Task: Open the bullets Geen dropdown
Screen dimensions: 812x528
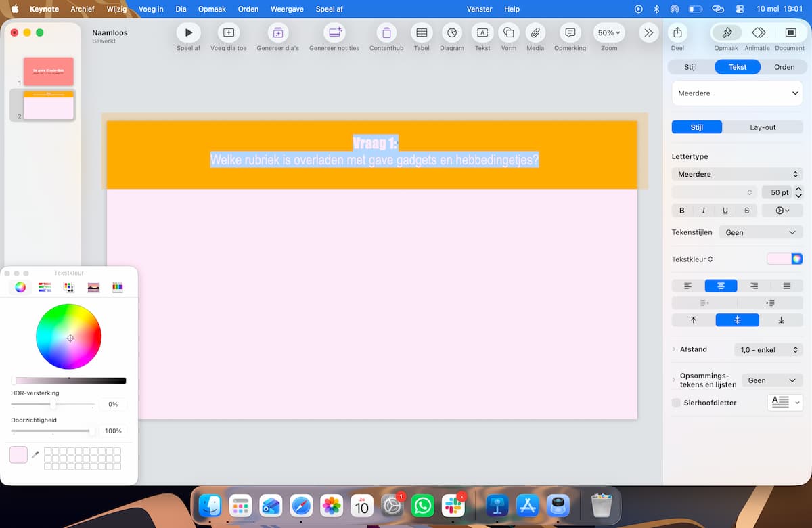Action: 772,380
